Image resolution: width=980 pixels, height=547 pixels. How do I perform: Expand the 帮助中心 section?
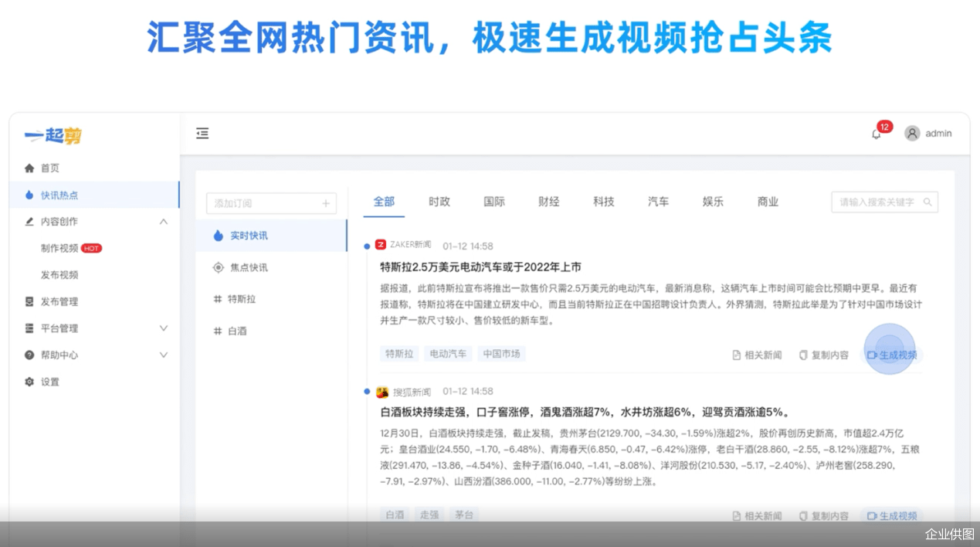click(x=163, y=355)
